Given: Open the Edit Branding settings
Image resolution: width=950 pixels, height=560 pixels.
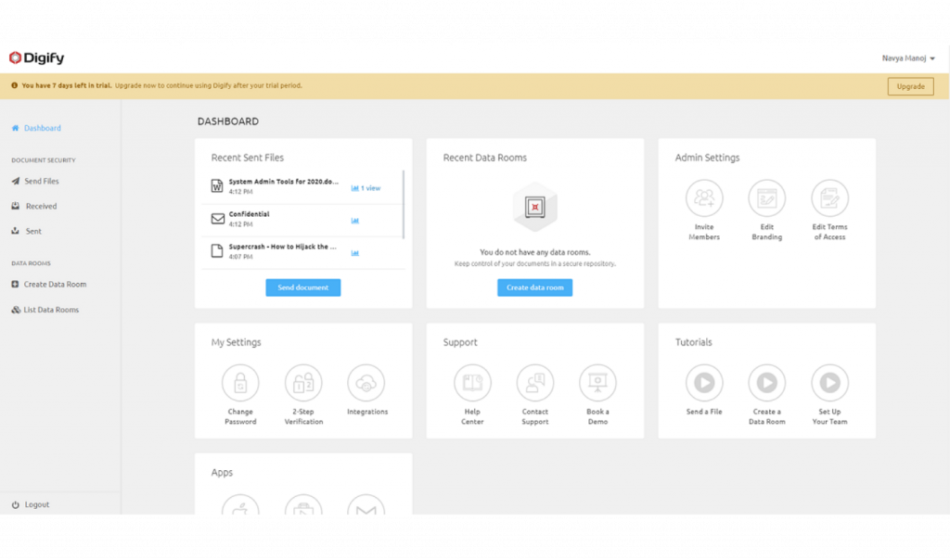Looking at the screenshot, I should 766,197.
